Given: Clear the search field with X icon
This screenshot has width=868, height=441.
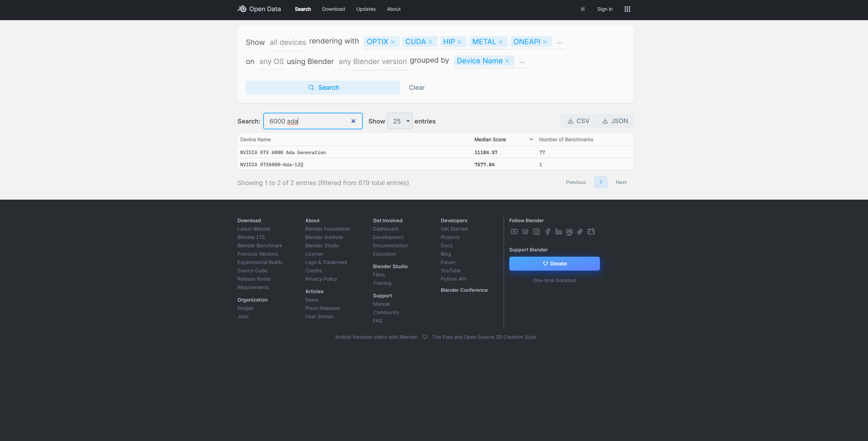Looking at the screenshot, I should [x=353, y=121].
